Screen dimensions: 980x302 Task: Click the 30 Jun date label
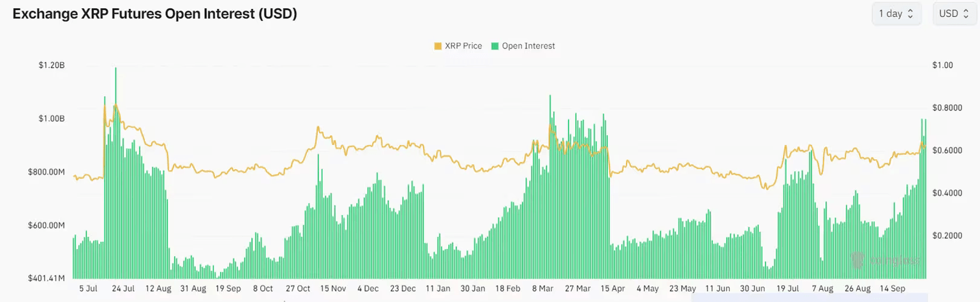point(752,289)
